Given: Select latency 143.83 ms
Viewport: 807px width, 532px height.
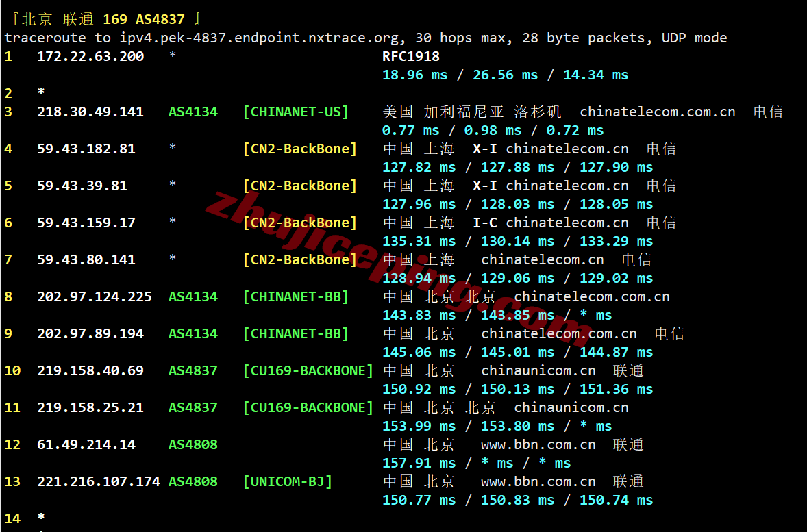Looking at the screenshot, I should tap(419, 316).
